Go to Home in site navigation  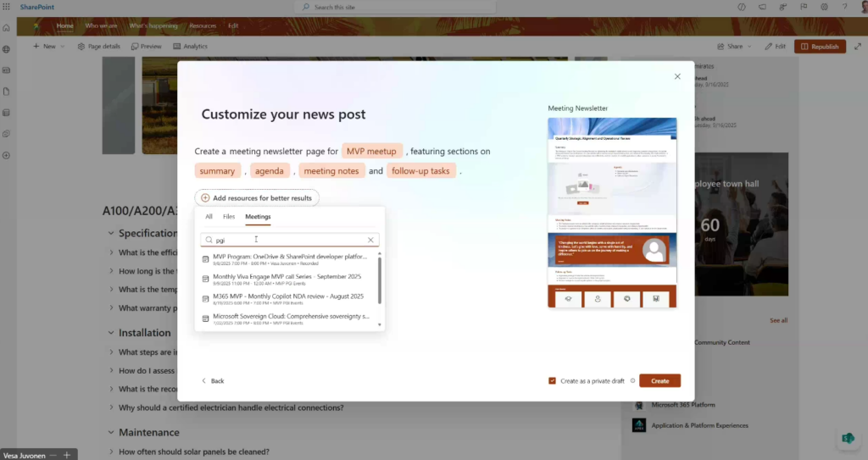point(64,26)
